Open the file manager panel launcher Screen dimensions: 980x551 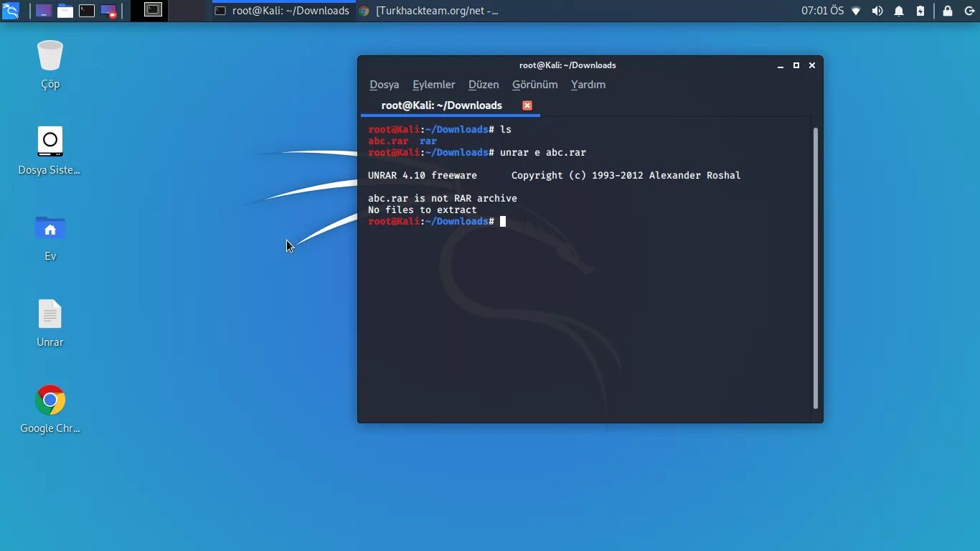click(65, 11)
